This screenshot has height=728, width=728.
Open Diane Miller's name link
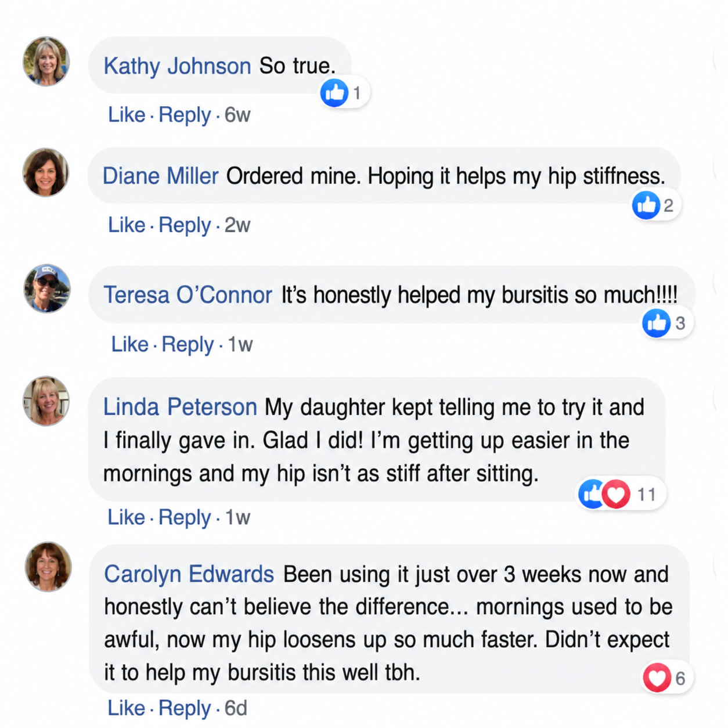pyautogui.click(x=161, y=176)
